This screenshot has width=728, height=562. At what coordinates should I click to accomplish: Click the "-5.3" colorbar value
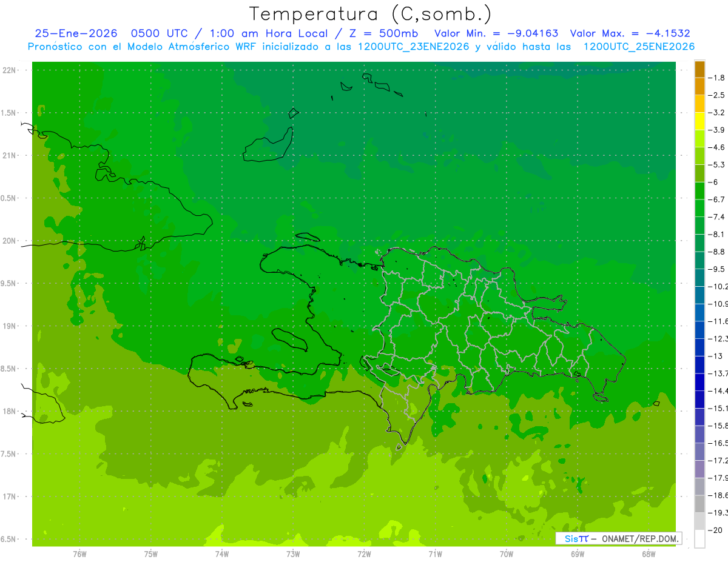pos(716,165)
